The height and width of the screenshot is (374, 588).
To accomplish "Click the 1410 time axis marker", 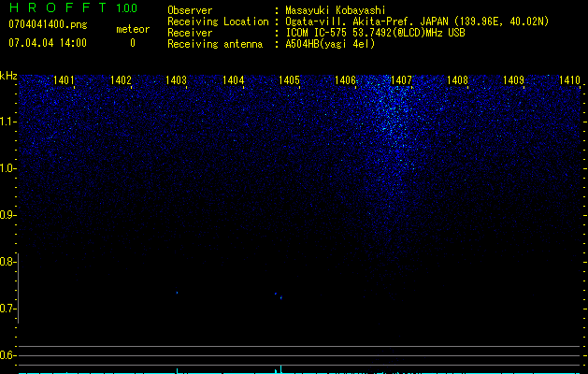I will pos(569,79).
